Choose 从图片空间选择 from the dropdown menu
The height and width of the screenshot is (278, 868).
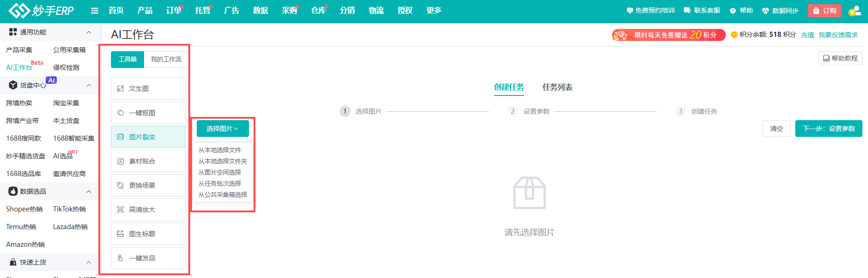pos(220,172)
